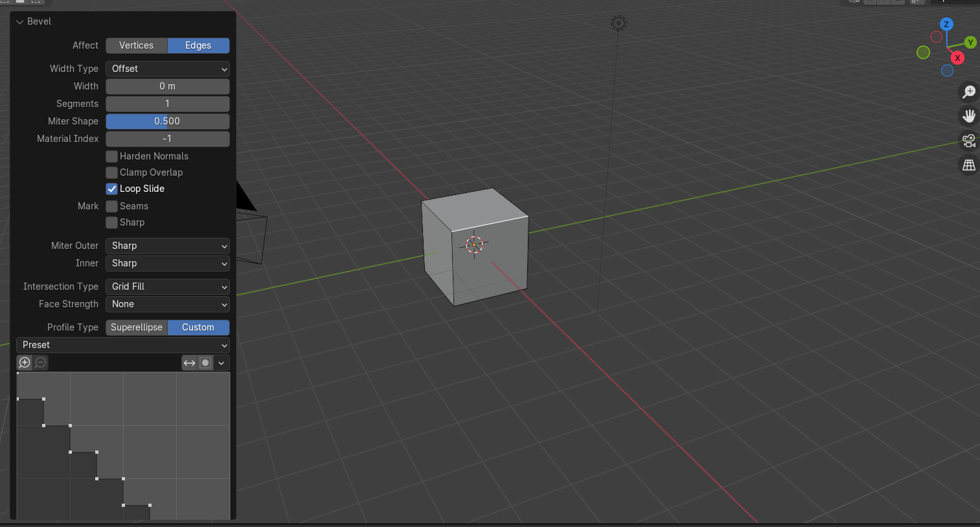Viewport: 980px width, 527px height.
Task: Open the Intersection Type dropdown
Action: pyautogui.click(x=168, y=287)
